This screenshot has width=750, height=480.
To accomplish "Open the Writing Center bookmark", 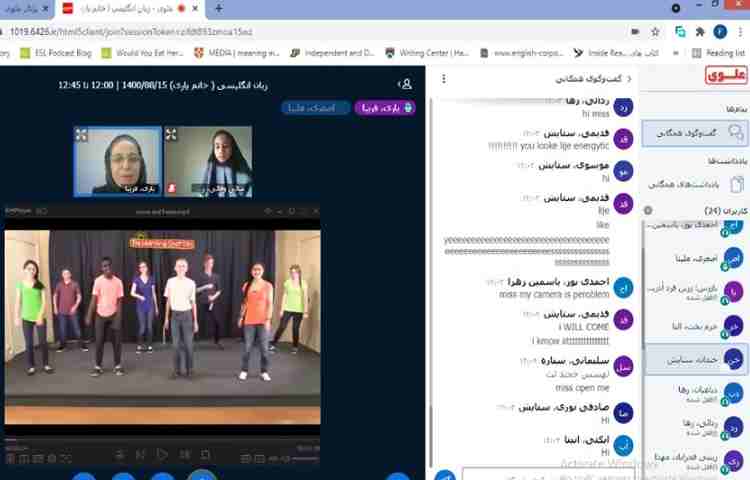I will tap(433, 53).
